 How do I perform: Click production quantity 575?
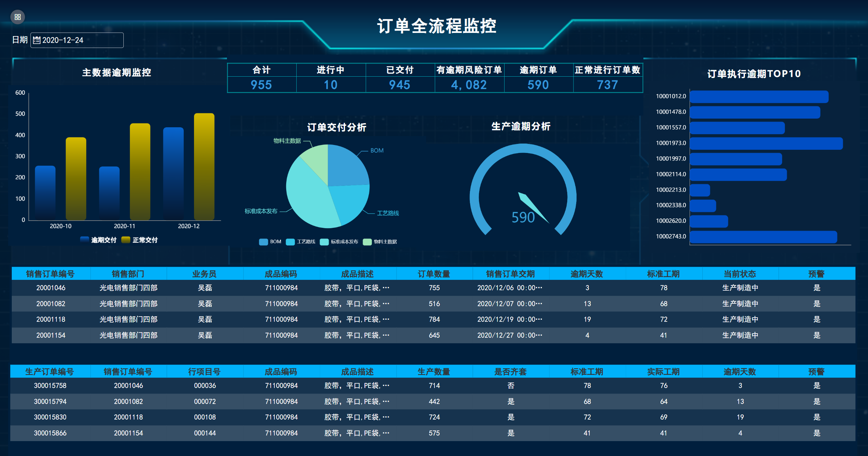click(434, 433)
